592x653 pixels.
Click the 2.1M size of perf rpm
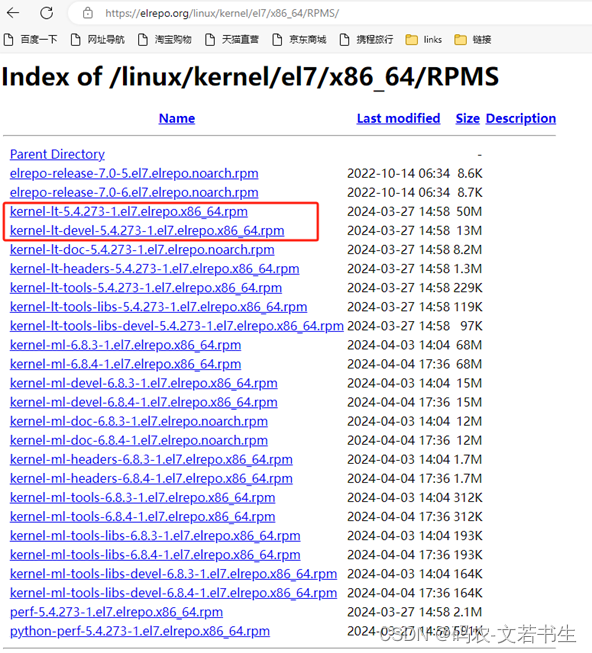[x=468, y=612]
